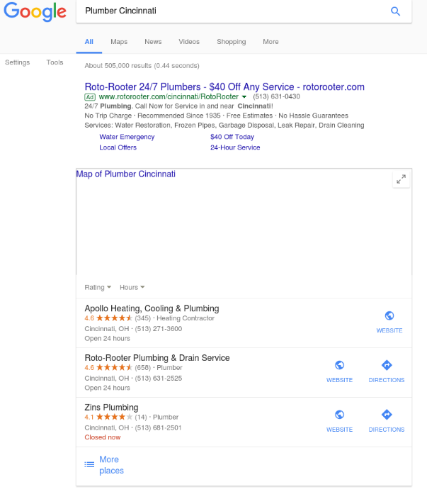Viewport: 427px width, 504px height.
Task: Get directions to Zins Plumbing
Action: click(x=387, y=415)
